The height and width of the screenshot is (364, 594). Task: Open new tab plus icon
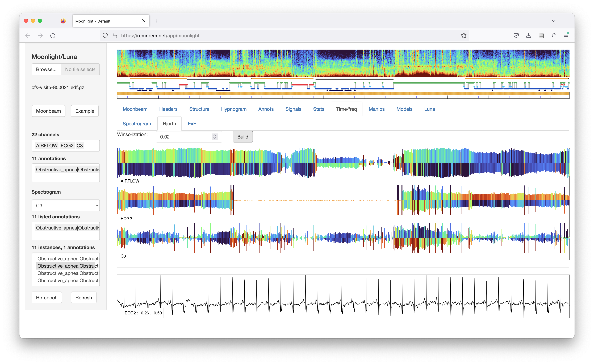(157, 21)
